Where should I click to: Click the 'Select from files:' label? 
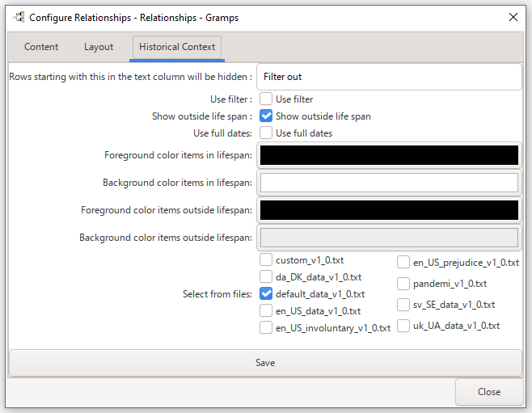click(217, 294)
